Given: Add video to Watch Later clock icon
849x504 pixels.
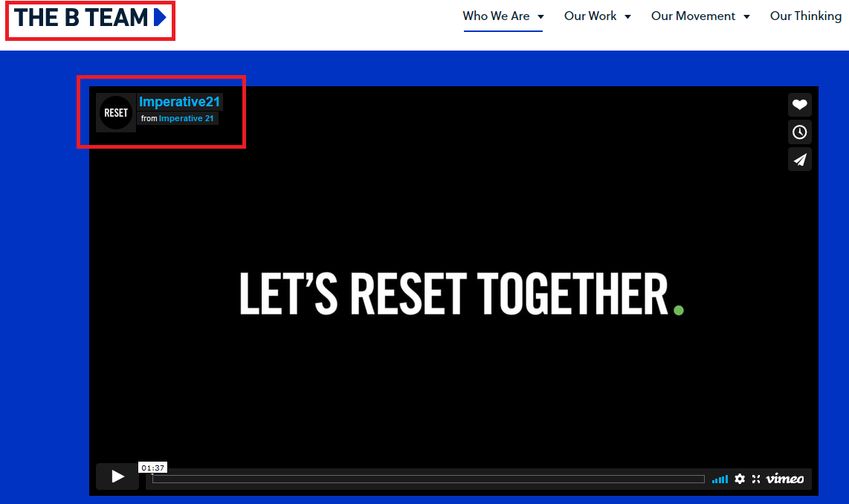Looking at the screenshot, I should (x=800, y=132).
